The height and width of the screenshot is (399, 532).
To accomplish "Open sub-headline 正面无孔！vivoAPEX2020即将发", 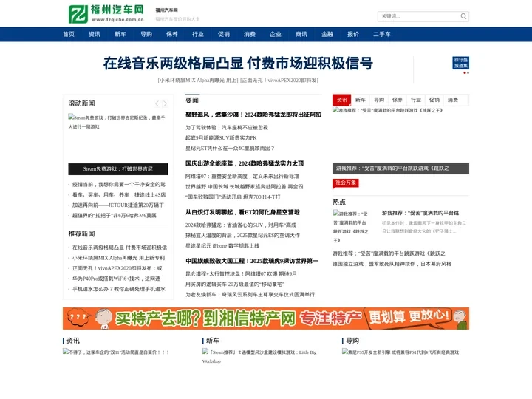I will (x=279, y=81).
